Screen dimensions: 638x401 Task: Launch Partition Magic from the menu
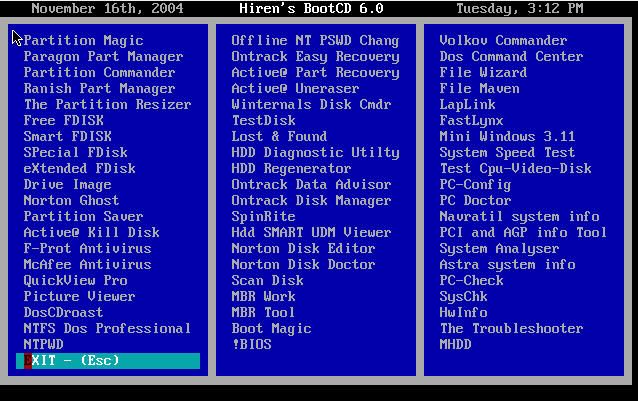(83, 40)
